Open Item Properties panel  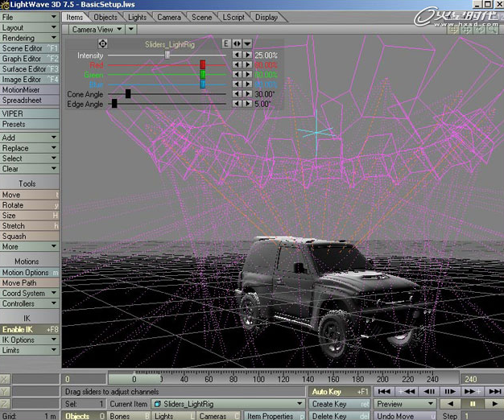point(275,416)
